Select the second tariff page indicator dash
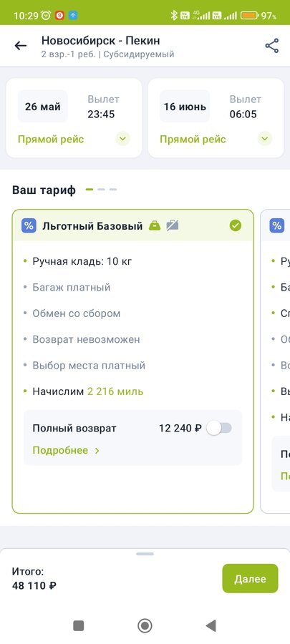290x644 pixels. 101,190
